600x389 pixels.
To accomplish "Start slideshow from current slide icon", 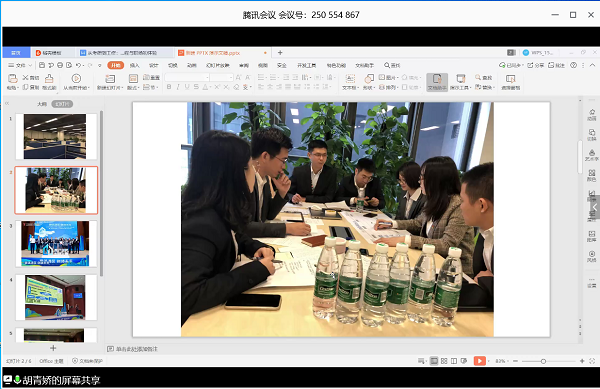I will pyautogui.click(x=76, y=78).
